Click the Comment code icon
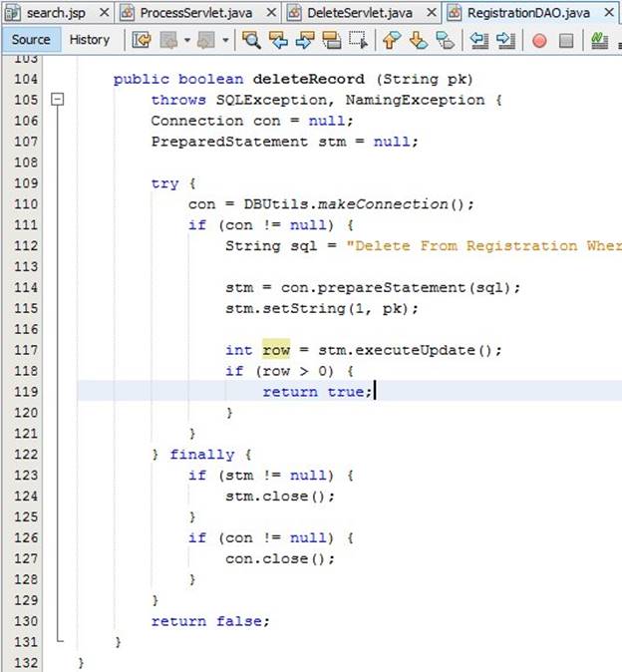 599,40
